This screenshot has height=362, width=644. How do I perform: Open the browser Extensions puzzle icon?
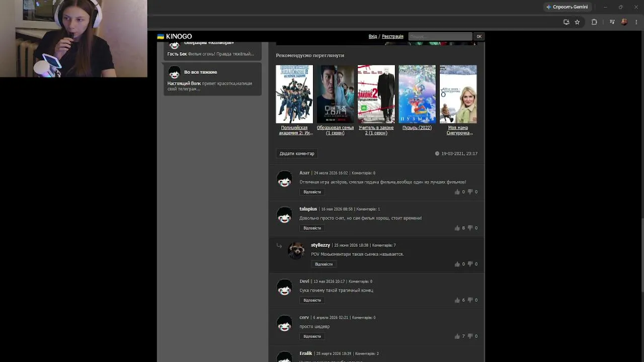pyautogui.click(x=594, y=22)
